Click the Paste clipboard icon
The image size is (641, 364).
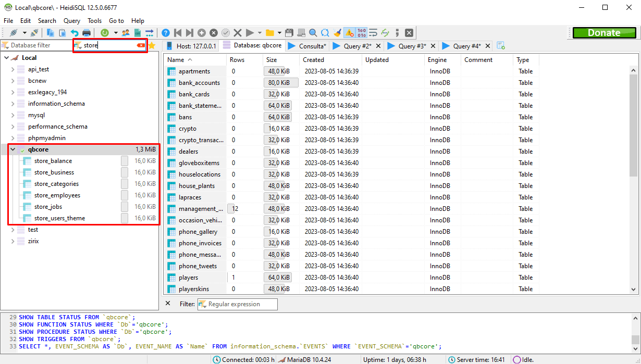click(x=63, y=33)
